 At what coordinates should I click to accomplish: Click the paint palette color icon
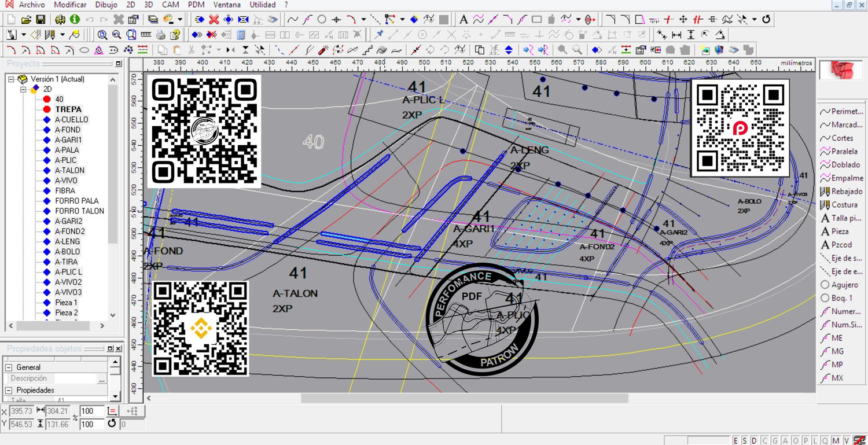(168, 20)
